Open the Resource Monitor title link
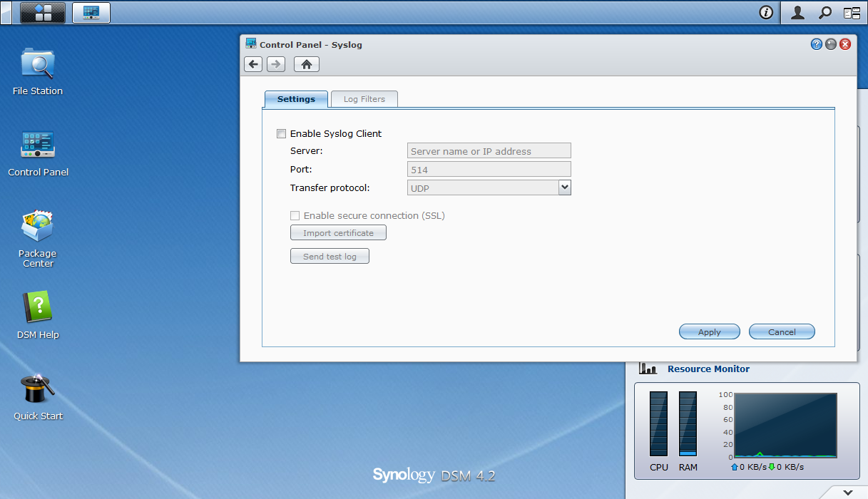 [708, 369]
